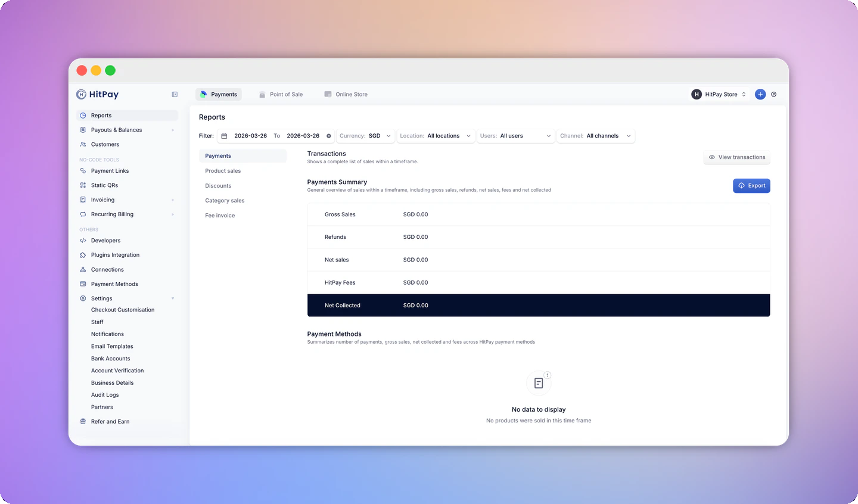Open the HitPay Store account switcher
The height and width of the screenshot is (504, 858).
click(719, 94)
